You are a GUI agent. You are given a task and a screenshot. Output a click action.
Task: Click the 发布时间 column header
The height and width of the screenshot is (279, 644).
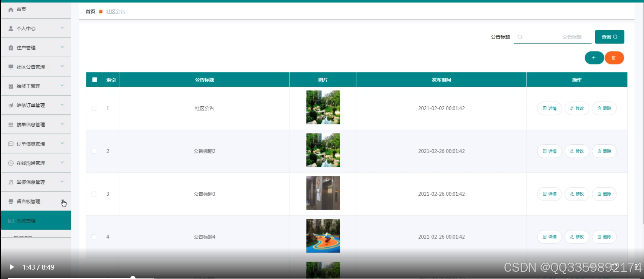point(441,80)
